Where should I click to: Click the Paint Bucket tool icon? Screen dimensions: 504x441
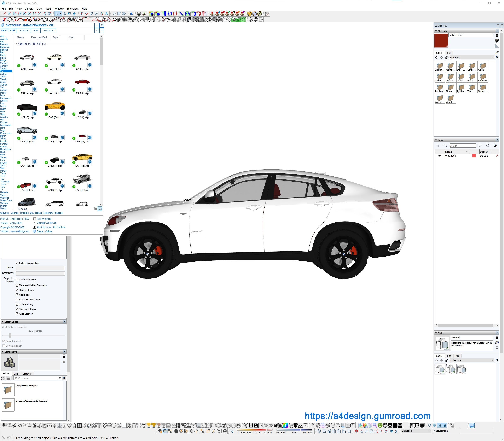69,14
